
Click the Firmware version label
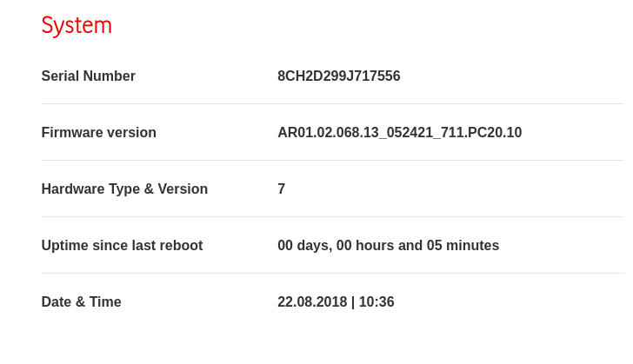pyautogui.click(x=98, y=133)
